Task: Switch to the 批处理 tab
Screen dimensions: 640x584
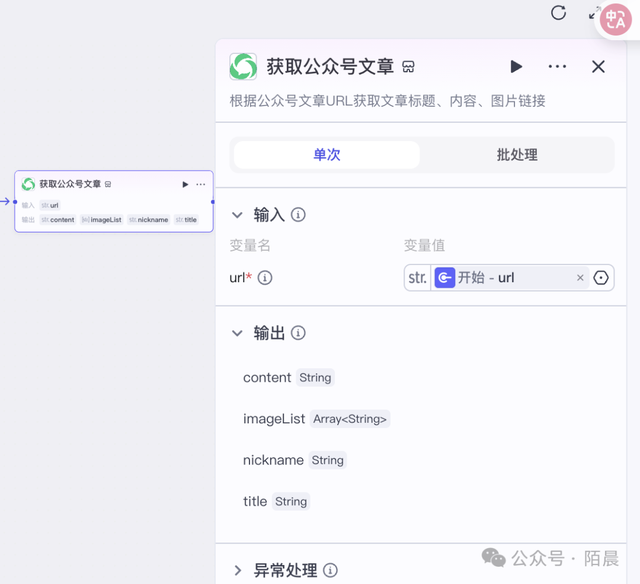Action: [517, 155]
